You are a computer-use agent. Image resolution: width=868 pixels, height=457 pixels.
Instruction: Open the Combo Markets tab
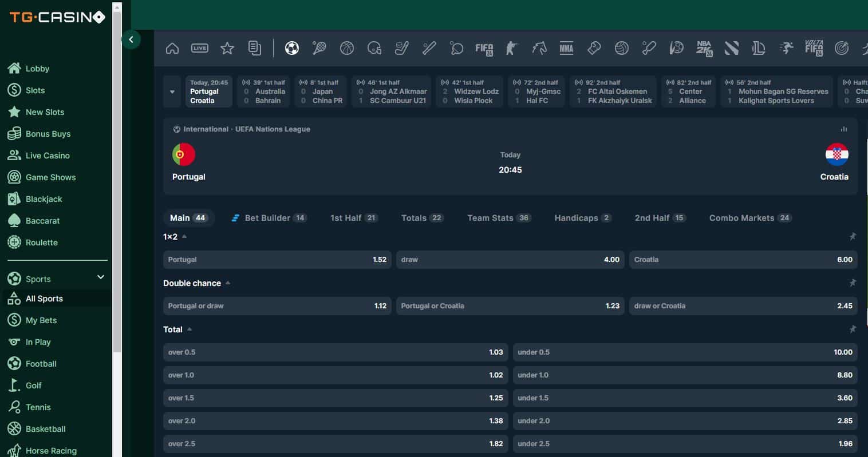coord(750,218)
